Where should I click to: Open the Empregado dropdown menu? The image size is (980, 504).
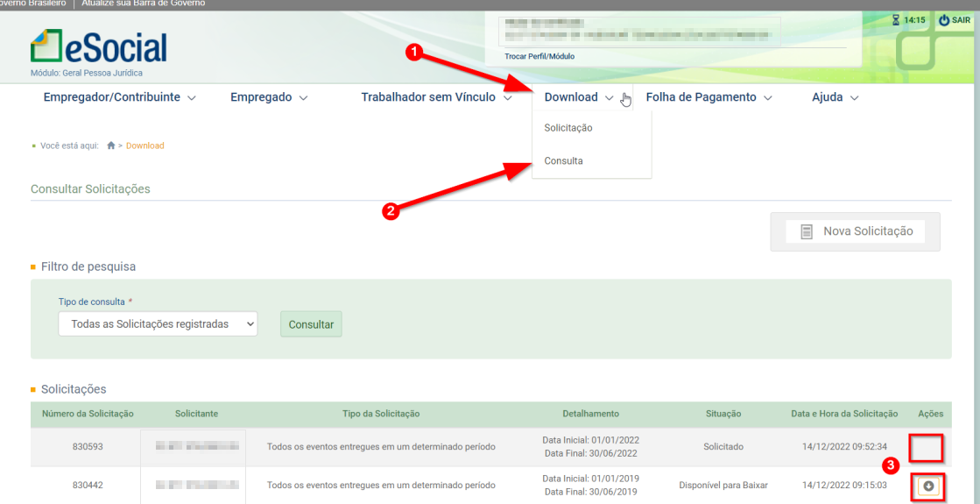coord(269,97)
